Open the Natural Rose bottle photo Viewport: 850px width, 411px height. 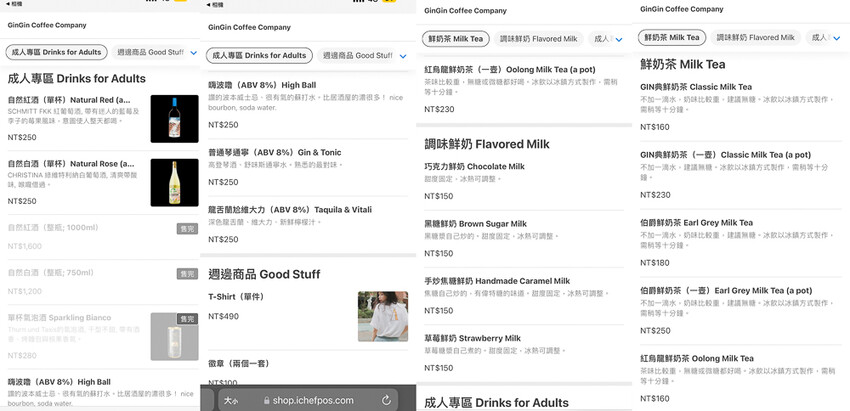[x=174, y=182]
